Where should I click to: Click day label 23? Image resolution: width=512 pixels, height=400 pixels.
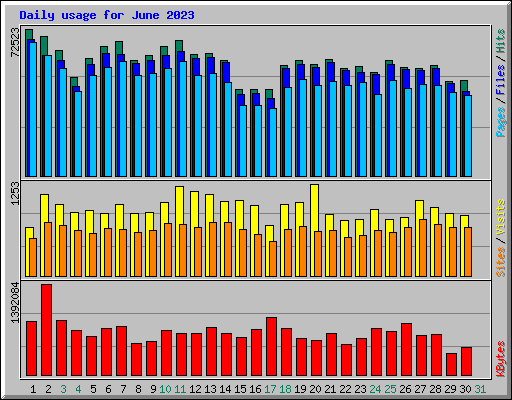360,389
